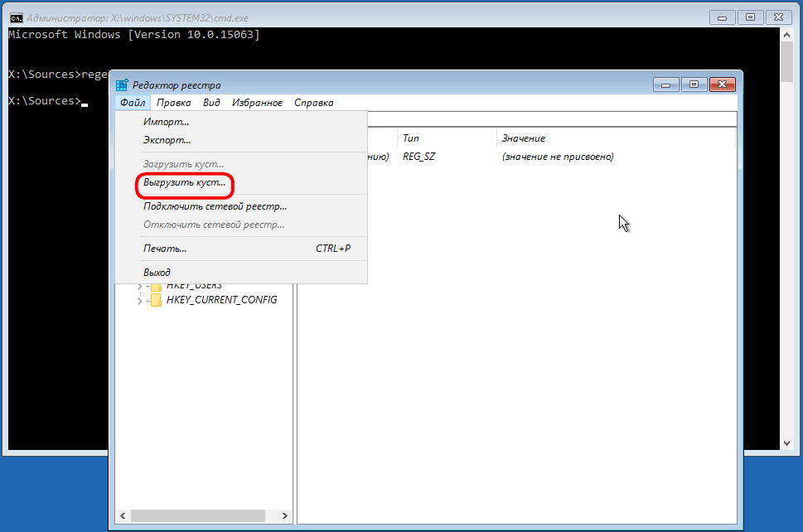This screenshot has width=803, height=532.
Task: Minimize the cmd.exe window
Action: point(723,17)
